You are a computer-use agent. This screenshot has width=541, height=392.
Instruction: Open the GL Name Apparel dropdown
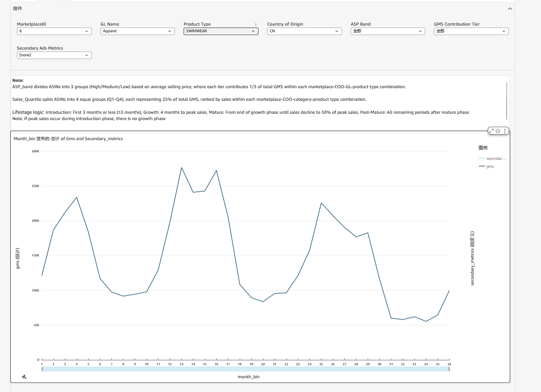(138, 31)
